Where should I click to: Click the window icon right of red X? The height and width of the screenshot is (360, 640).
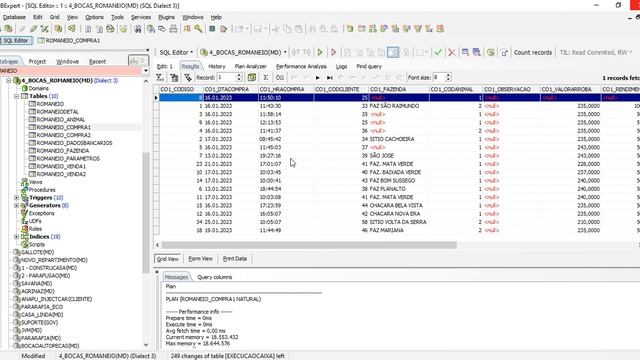pos(465,52)
